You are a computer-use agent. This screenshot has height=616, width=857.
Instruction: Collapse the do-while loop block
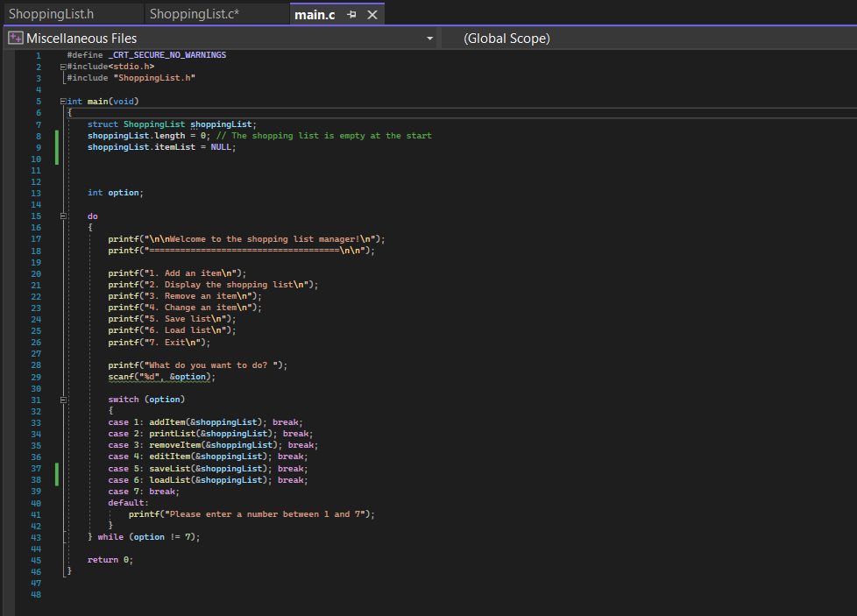63,216
